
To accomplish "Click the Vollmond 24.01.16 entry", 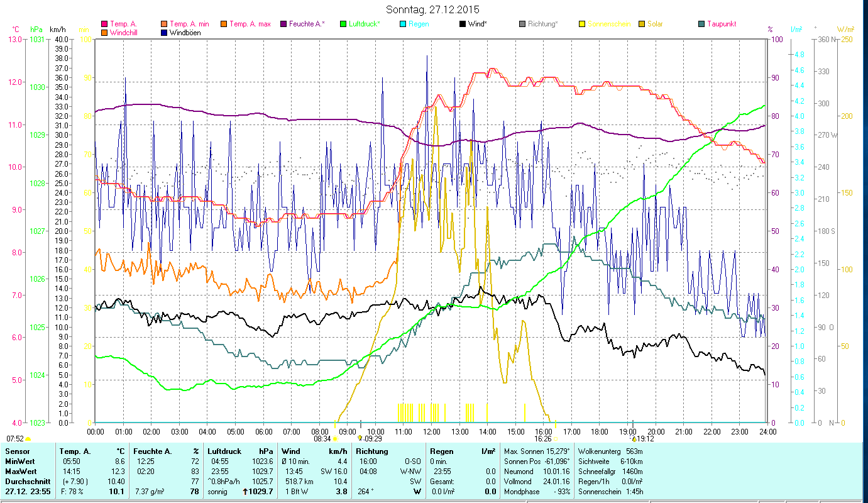I will pos(537,481).
